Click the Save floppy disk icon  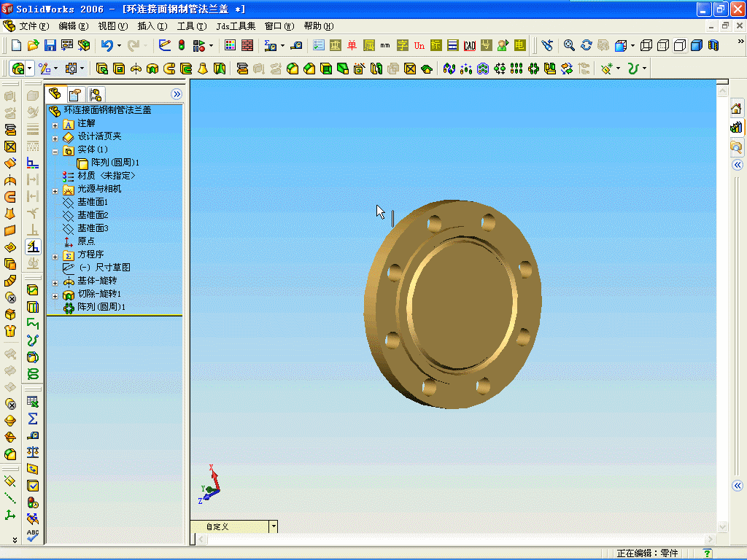50,45
